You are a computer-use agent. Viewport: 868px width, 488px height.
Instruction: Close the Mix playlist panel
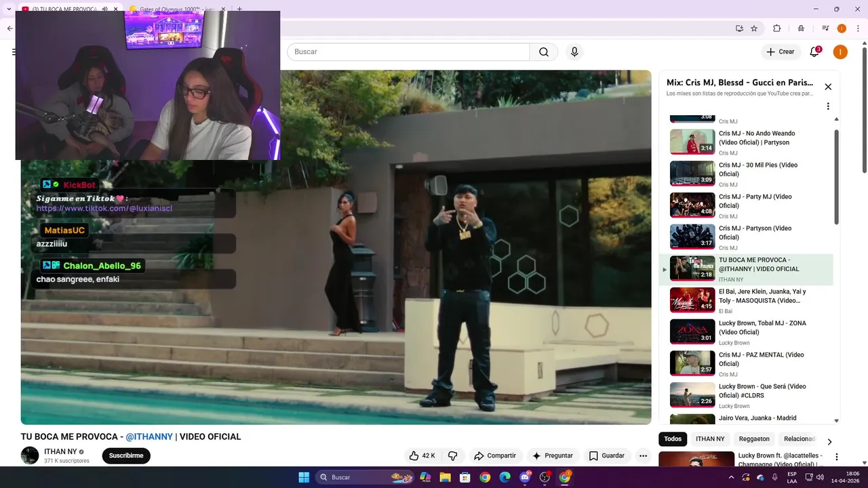pyautogui.click(x=828, y=87)
